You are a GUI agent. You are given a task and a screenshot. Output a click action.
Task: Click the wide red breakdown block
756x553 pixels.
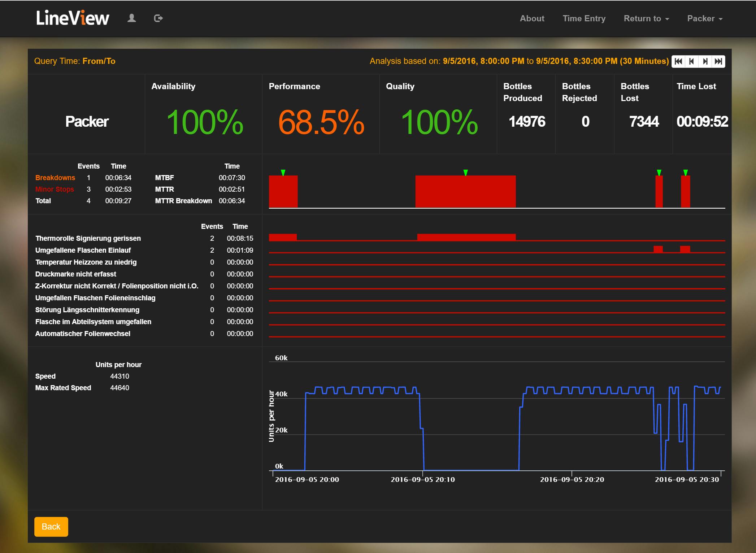(x=465, y=191)
